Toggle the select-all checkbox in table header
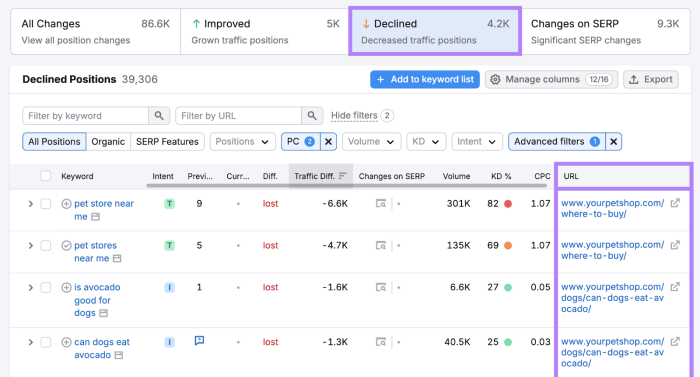700x377 pixels. pyautogui.click(x=46, y=176)
